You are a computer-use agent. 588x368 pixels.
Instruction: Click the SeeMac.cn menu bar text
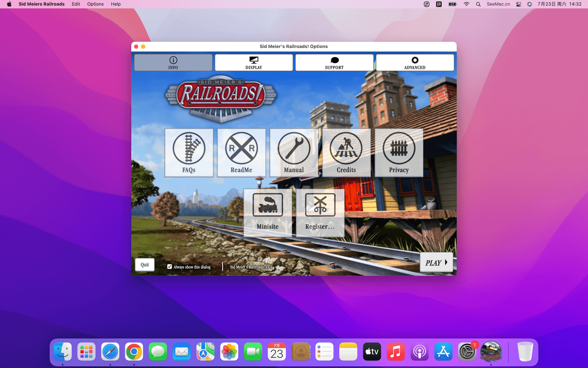pyautogui.click(x=498, y=4)
